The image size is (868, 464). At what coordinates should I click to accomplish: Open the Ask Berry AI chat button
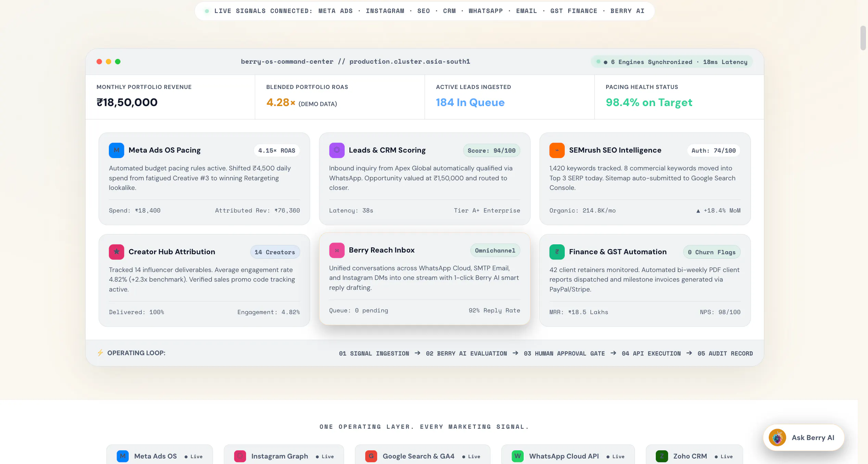coord(804,438)
